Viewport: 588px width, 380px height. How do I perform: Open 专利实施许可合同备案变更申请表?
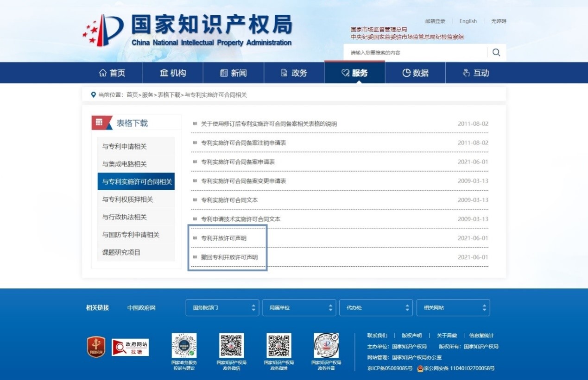pyautogui.click(x=243, y=181)
